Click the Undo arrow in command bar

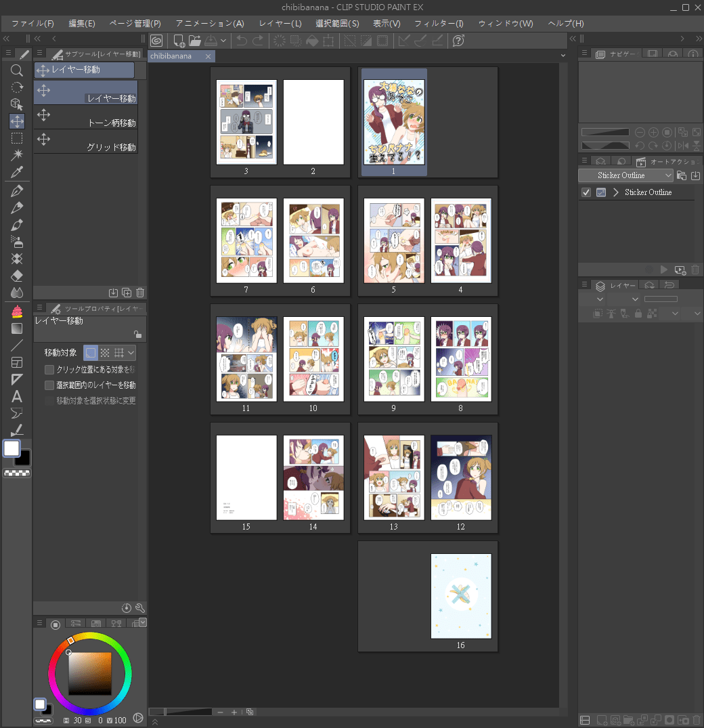point(241,41)
